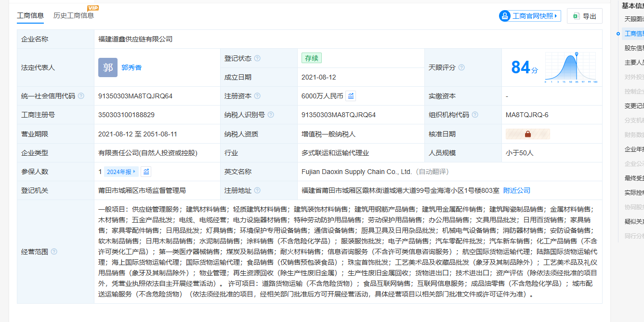
Task: Click help icon beside 经营范围
Action: [x=54, y=252]
